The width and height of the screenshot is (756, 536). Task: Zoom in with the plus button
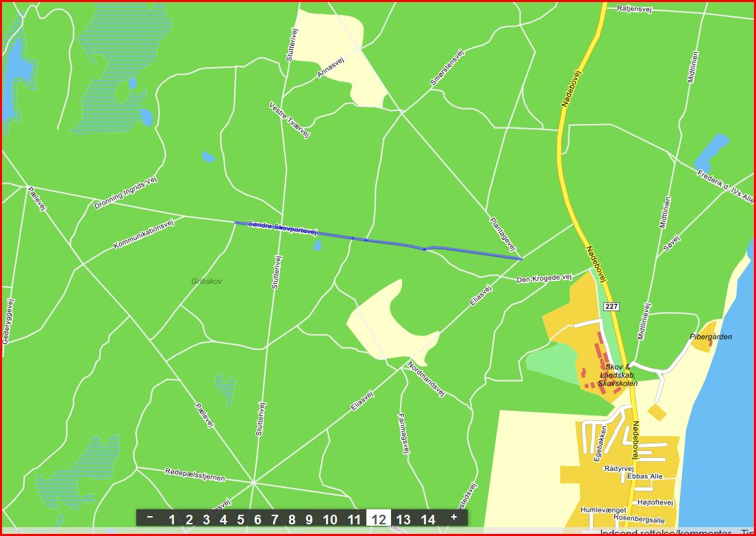(x=453, y=517)
